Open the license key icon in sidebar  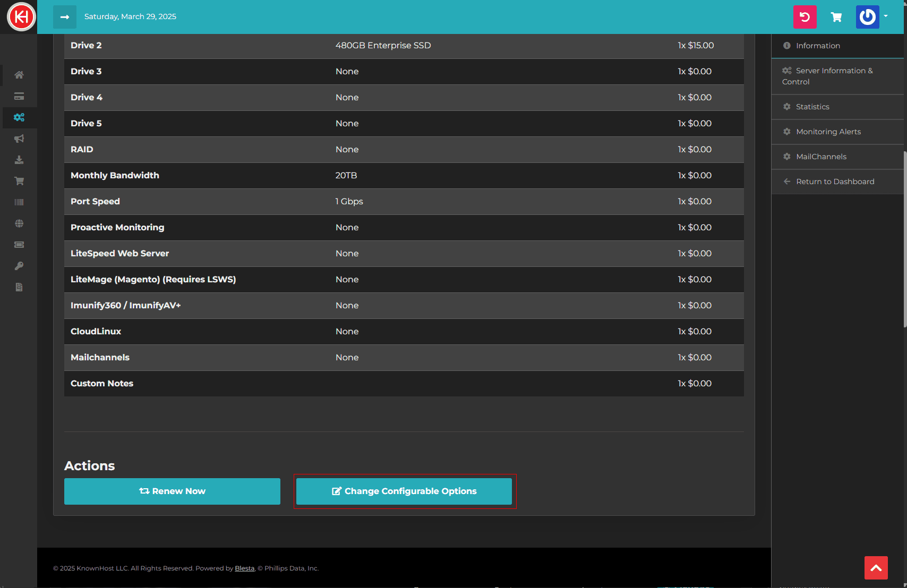tap(19, 266)
